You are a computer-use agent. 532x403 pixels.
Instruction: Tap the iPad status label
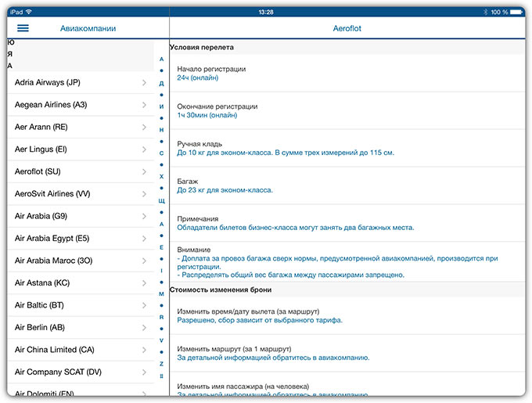click(x=16, y=12)
